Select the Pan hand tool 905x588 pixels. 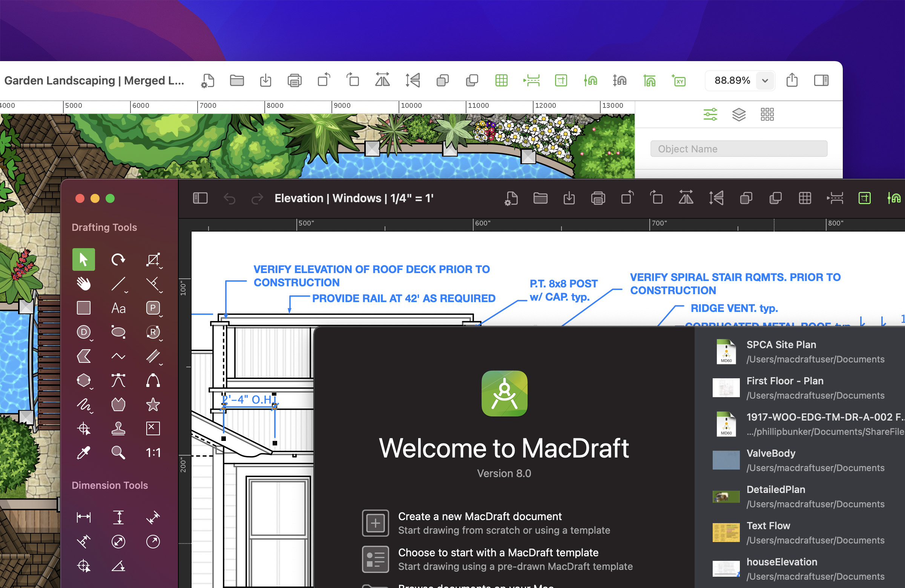tap(83, 283)
